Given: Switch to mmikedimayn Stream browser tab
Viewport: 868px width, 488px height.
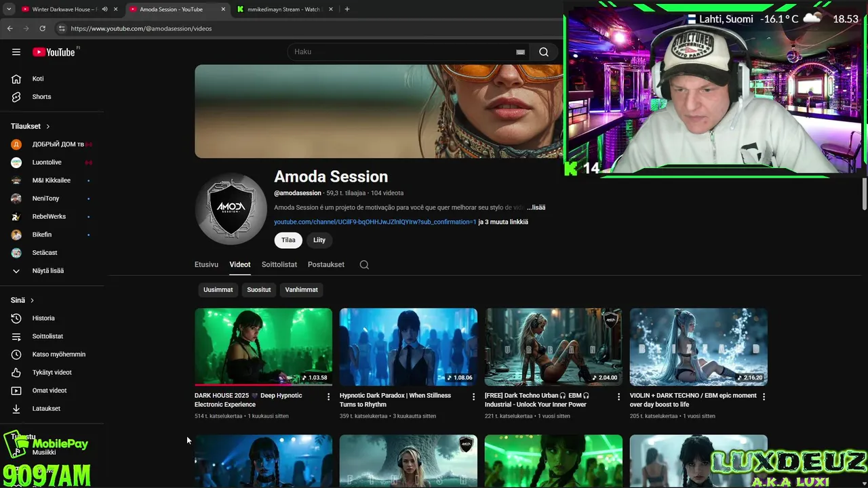Looking at the screenshot, I should click(283, 9).
